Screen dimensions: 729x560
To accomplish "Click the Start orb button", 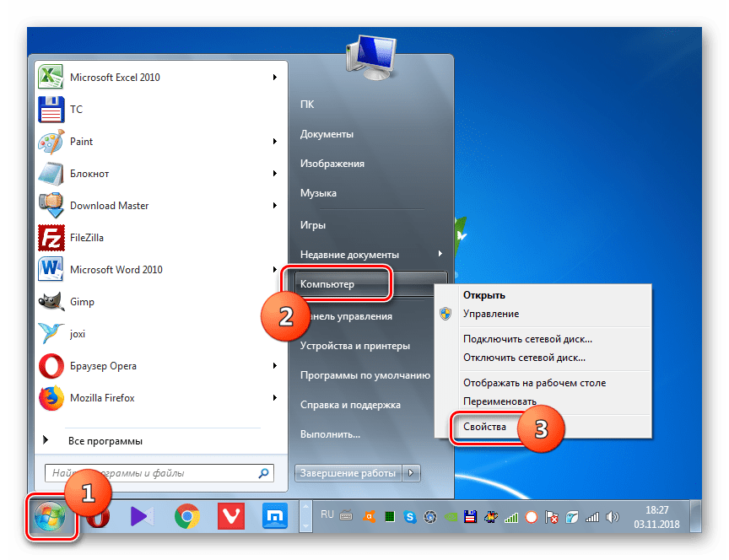I will (50, 516).
